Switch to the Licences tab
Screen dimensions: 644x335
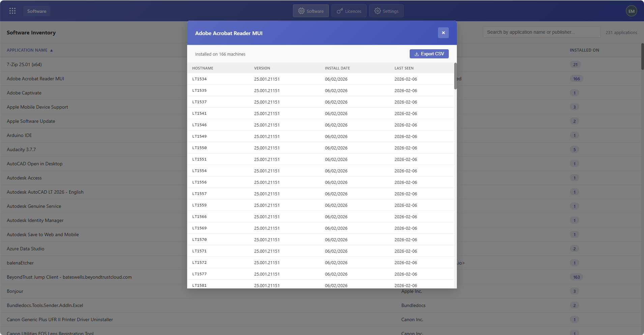[349, 11]
